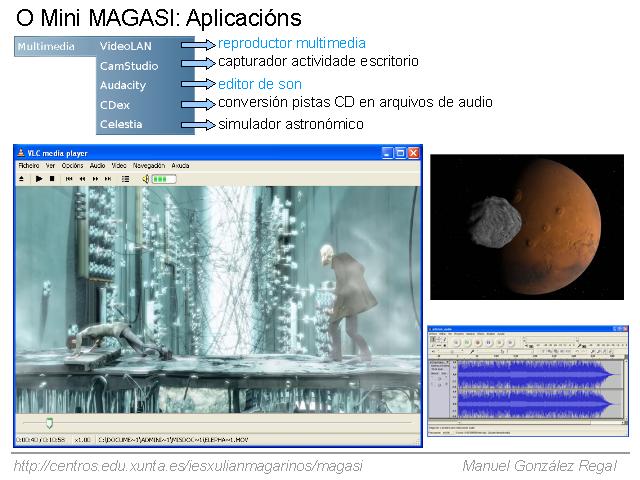
Task: Open the VLC playlist icon
Action: pos(125,178)
